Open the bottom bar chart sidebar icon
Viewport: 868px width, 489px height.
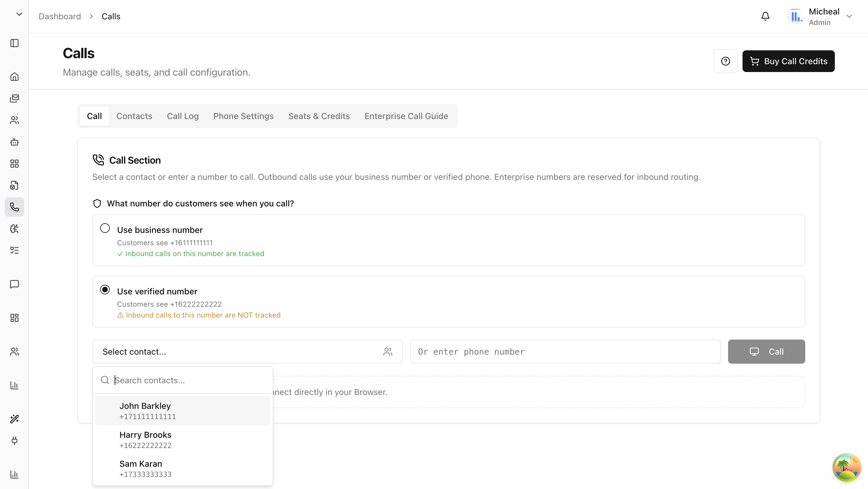point(14,475)
